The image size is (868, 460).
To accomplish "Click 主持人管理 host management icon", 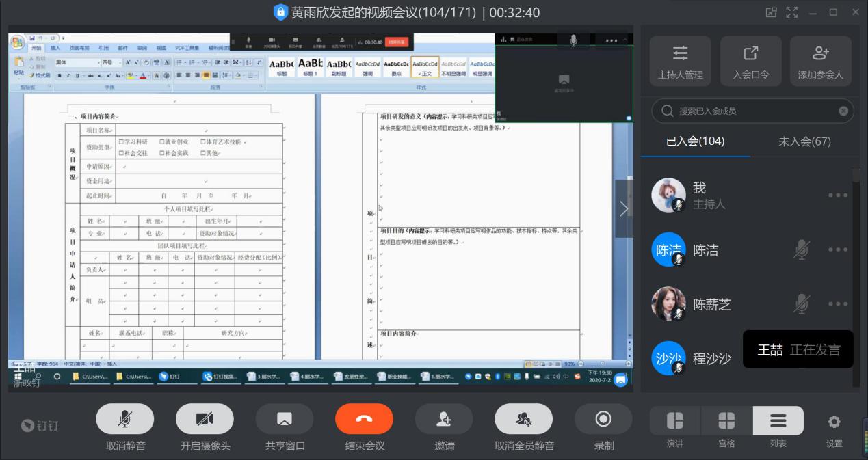I will (680, 60).
